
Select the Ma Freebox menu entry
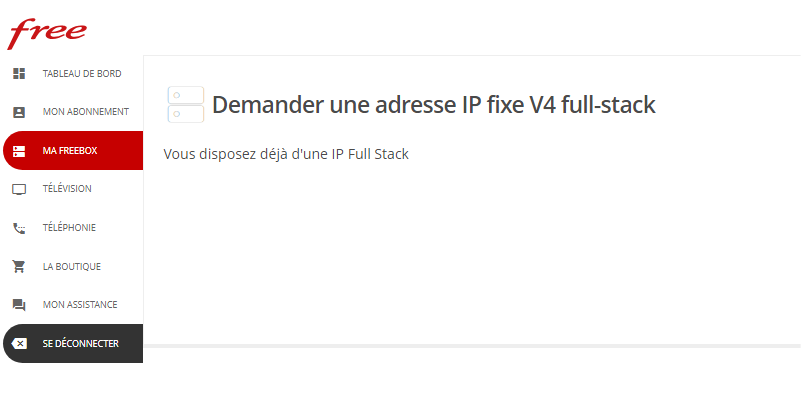tap(73, 151)
